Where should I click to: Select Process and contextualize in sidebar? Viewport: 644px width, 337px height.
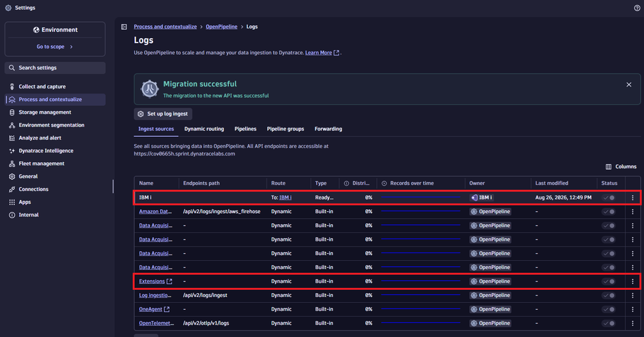point(55,99)
